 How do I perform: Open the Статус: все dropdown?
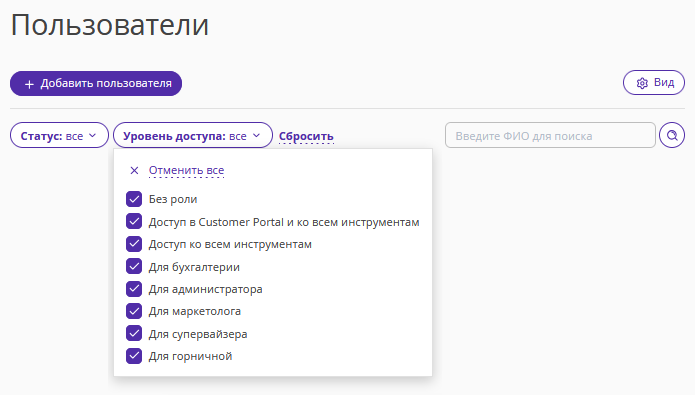59,136
